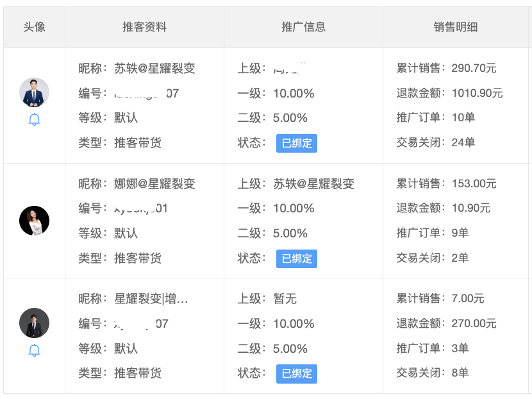Open the 推广订单 9单 entry
This screenshot has width=532, height=399.
pyautogui.click(x=460, y=233)
